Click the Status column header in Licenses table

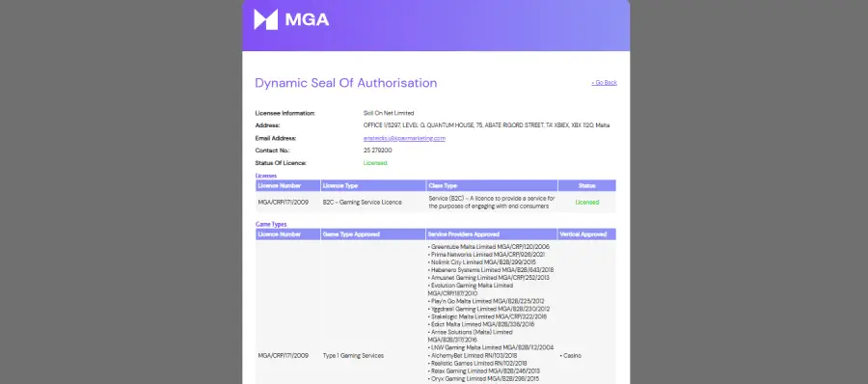coord(586,185)
